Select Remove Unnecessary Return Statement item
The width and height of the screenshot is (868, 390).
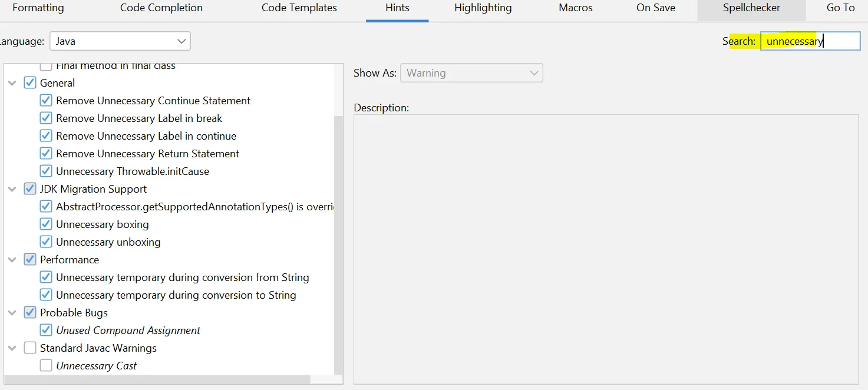coord(147,154)
